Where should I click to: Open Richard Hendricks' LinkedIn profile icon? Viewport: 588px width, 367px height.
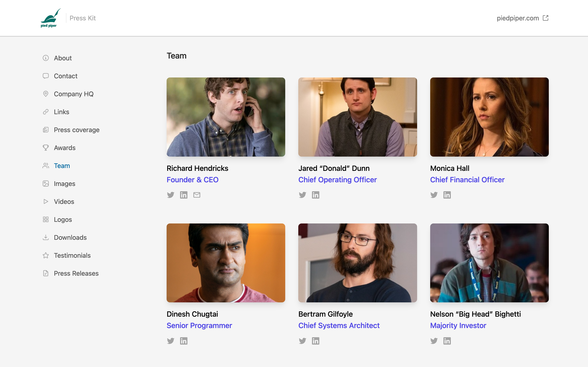(184, 195)
